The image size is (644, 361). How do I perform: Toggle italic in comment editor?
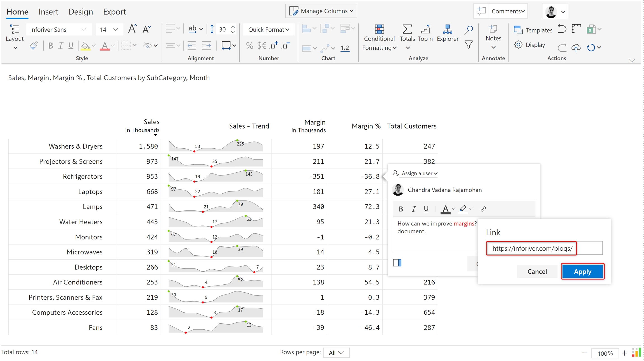(x=414, y=209)
